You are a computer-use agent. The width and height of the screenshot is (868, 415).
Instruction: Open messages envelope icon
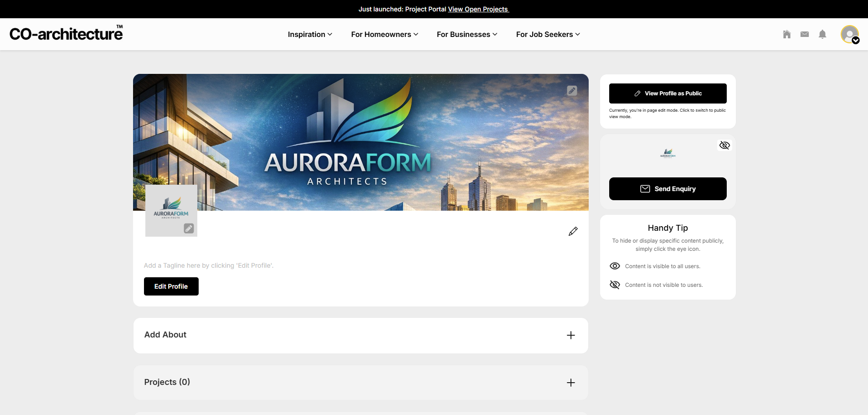click(805, 34)
